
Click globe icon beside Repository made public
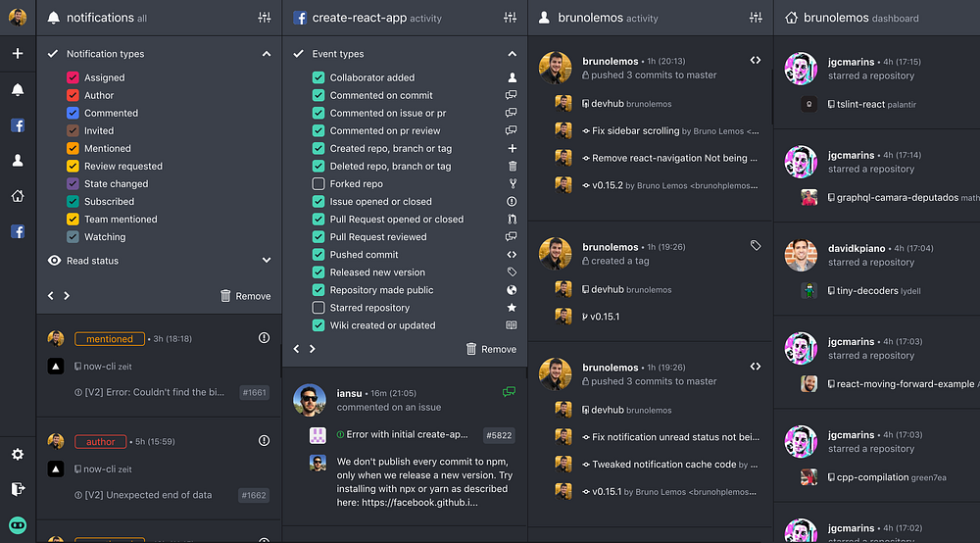point(512,290)
